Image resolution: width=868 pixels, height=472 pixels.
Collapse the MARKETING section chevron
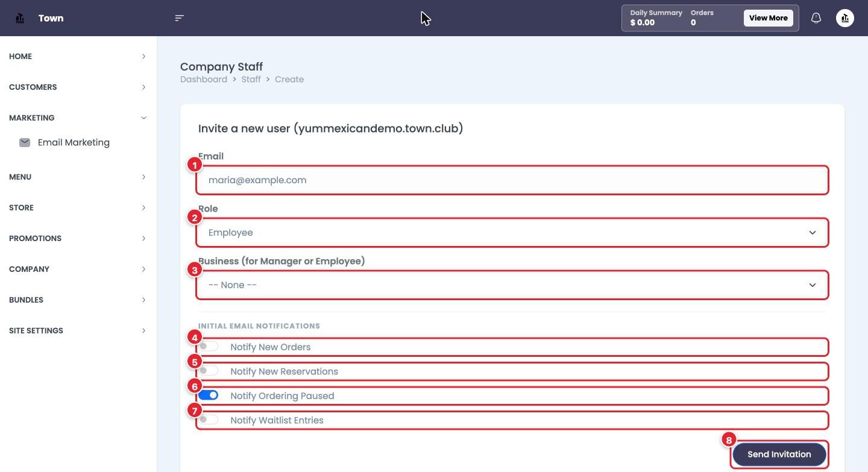143,118
